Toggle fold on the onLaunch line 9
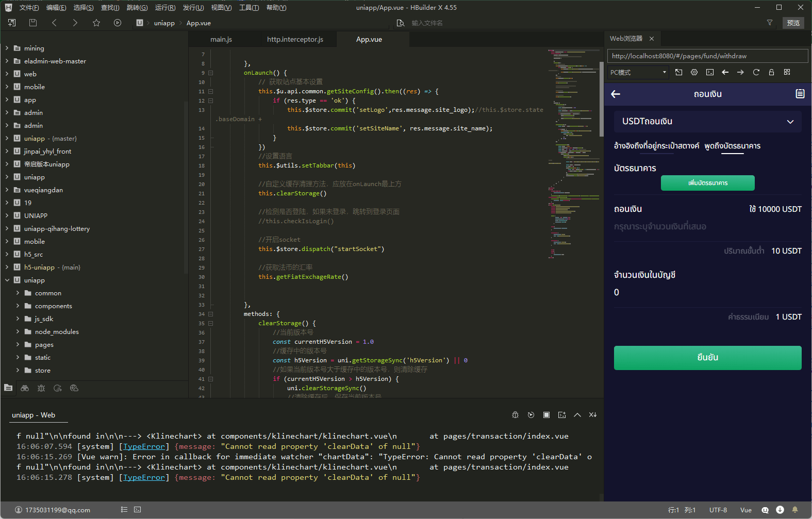 point(210,73)
